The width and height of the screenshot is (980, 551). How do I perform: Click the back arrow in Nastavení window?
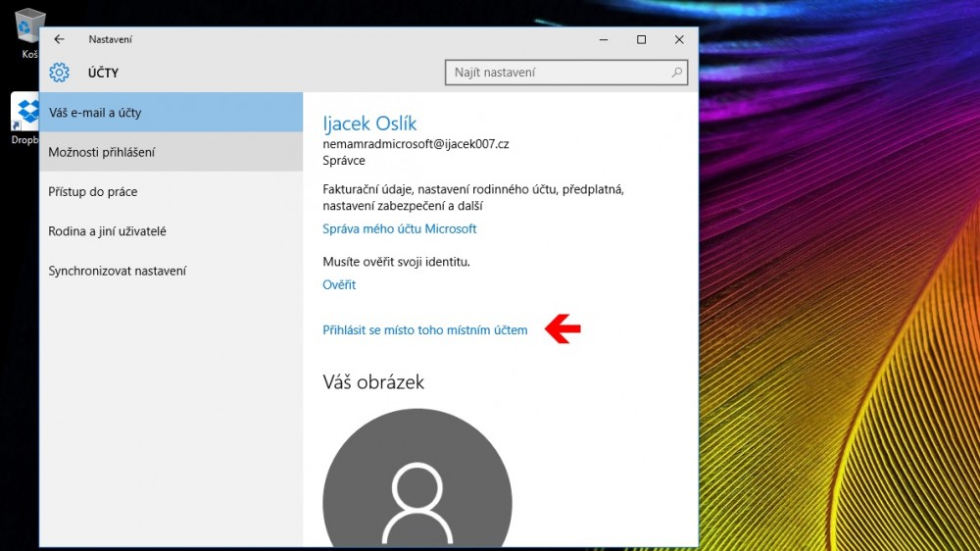tap(59, 39)
